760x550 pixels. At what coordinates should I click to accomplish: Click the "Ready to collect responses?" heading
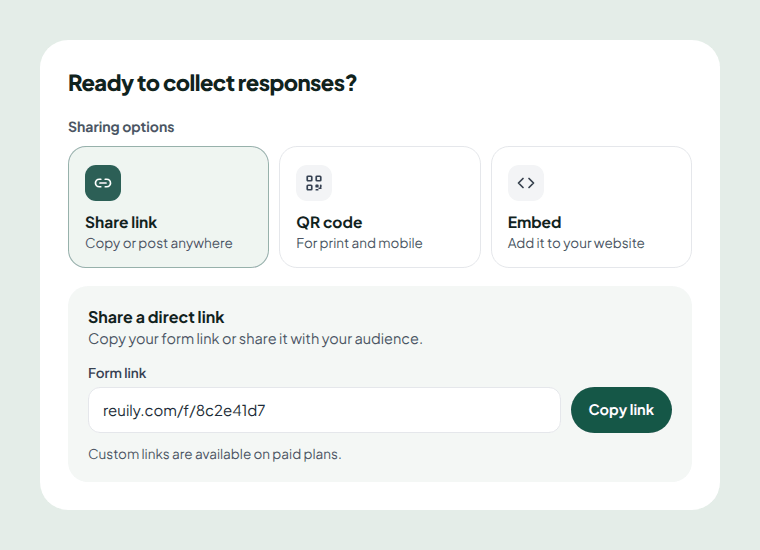point(212,83)
